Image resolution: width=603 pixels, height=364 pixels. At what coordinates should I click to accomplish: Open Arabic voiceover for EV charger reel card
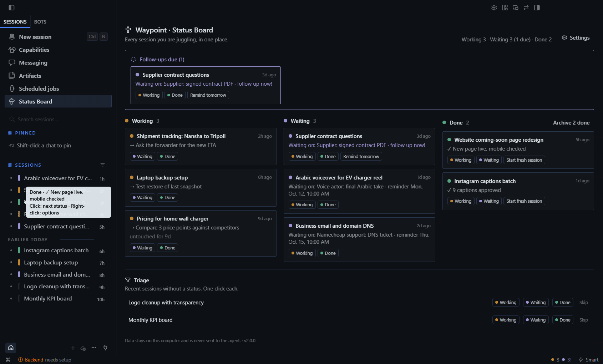tap(359, 191)
